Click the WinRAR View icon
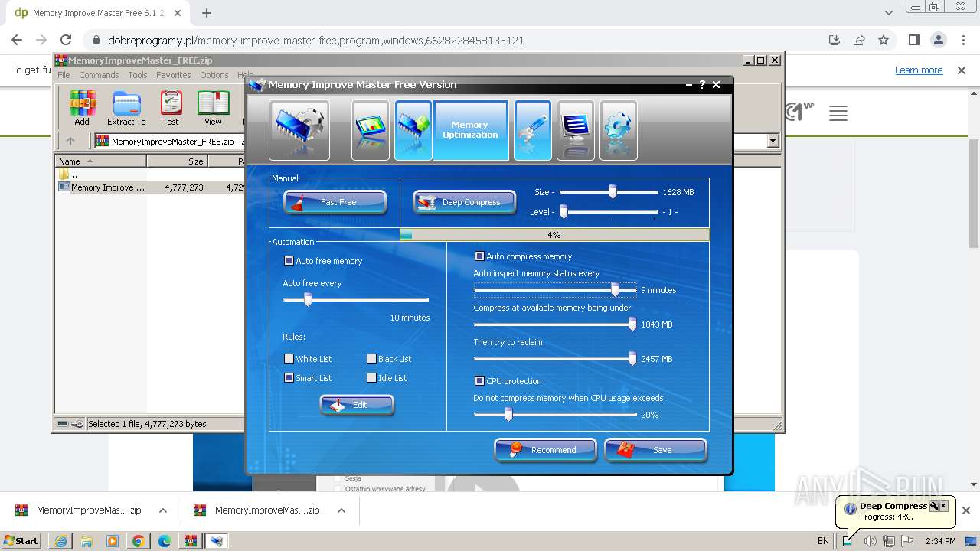Viewport: 980px width, 551px height. pos(213,108)
